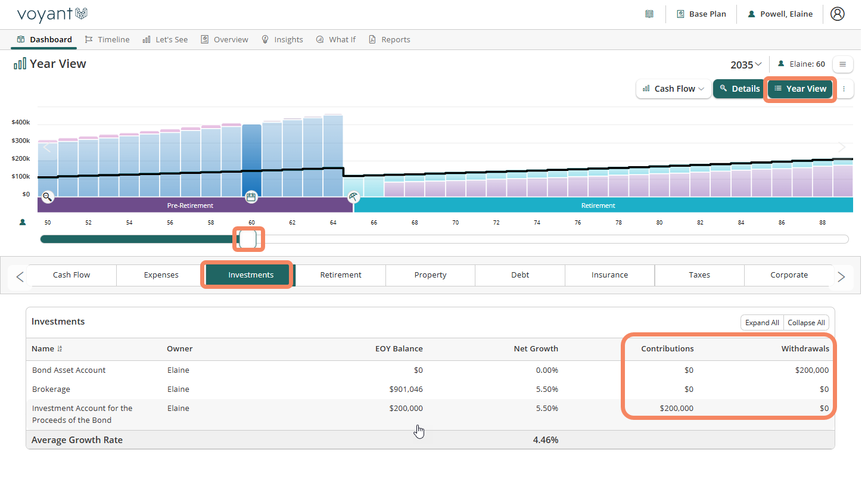
Task: Switch to the Timeline tab
Action: click(107, 39)
